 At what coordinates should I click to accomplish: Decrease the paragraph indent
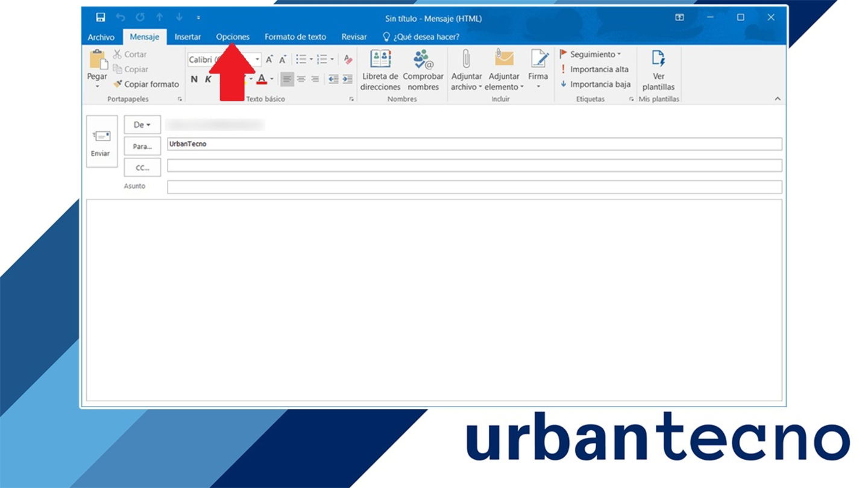pos(333,79)
